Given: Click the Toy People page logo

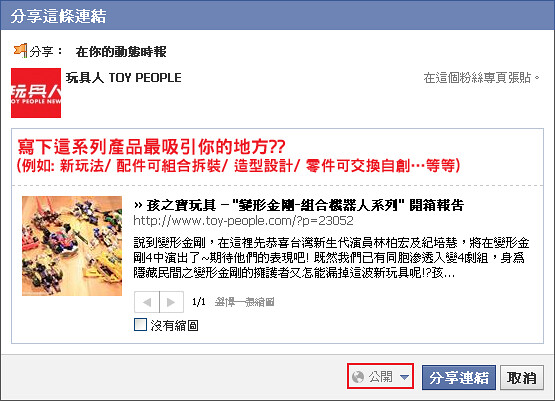Looking at the screenshot, I should point(36,93).
